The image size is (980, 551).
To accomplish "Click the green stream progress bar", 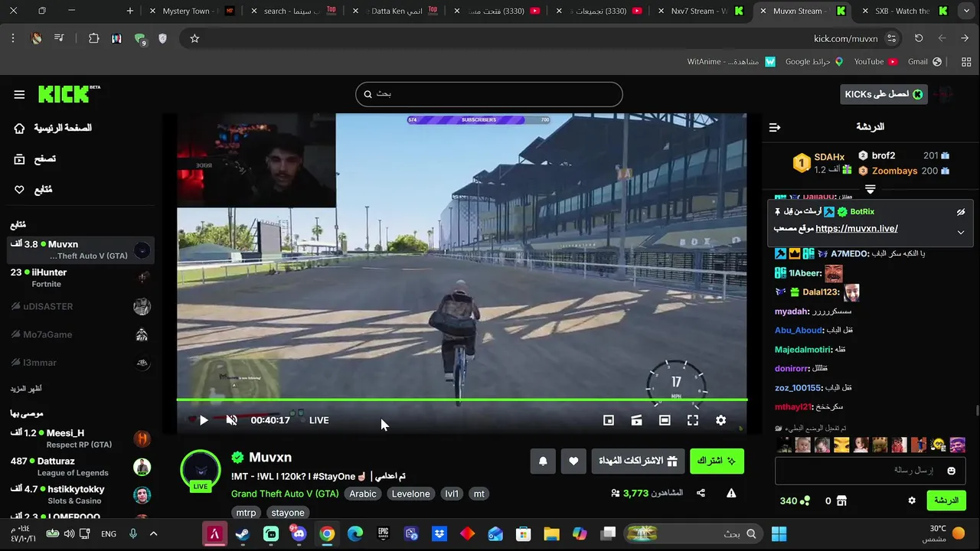I will coord(462,399).
